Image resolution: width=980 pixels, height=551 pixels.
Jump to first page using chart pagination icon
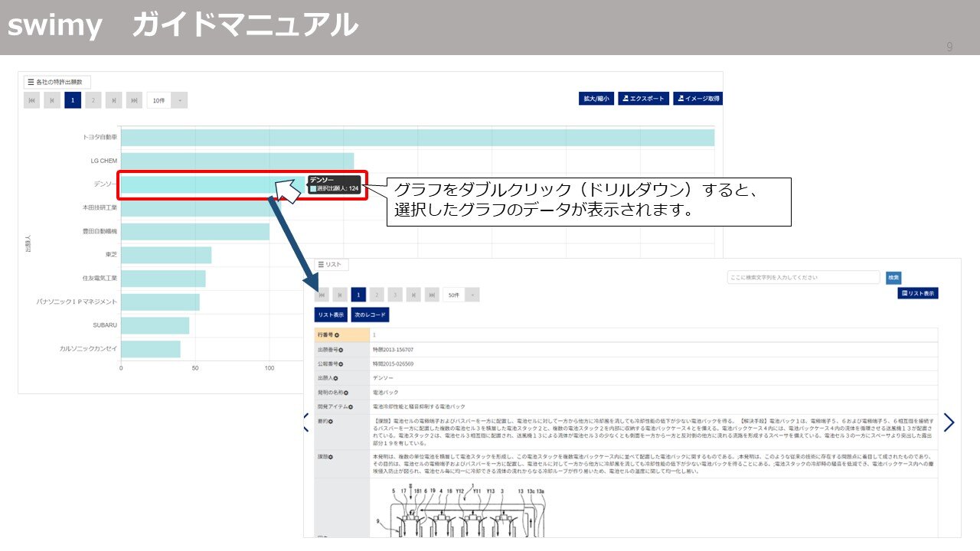tap(31, 99)
